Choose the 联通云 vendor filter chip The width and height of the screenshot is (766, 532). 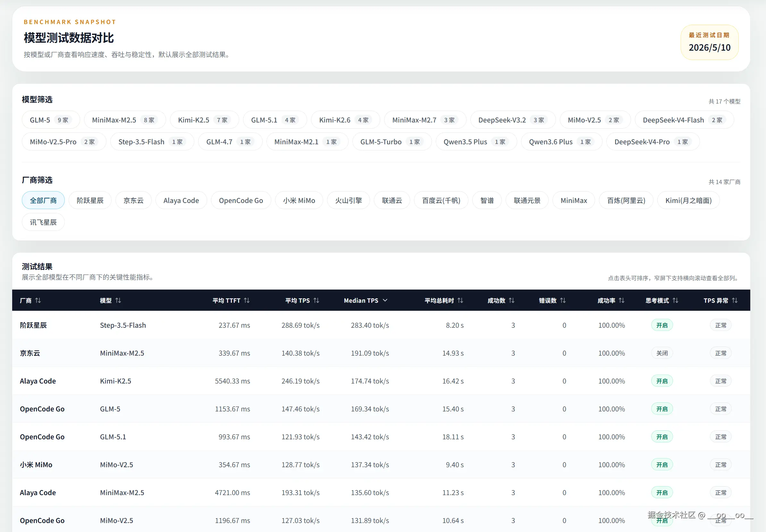click(392, 200)
